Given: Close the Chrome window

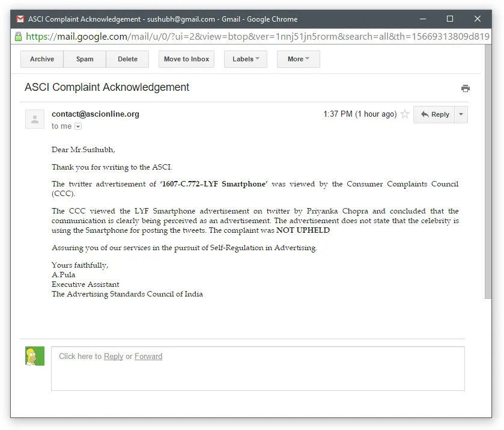Looking at the screenshot, I should coord(478,19).
